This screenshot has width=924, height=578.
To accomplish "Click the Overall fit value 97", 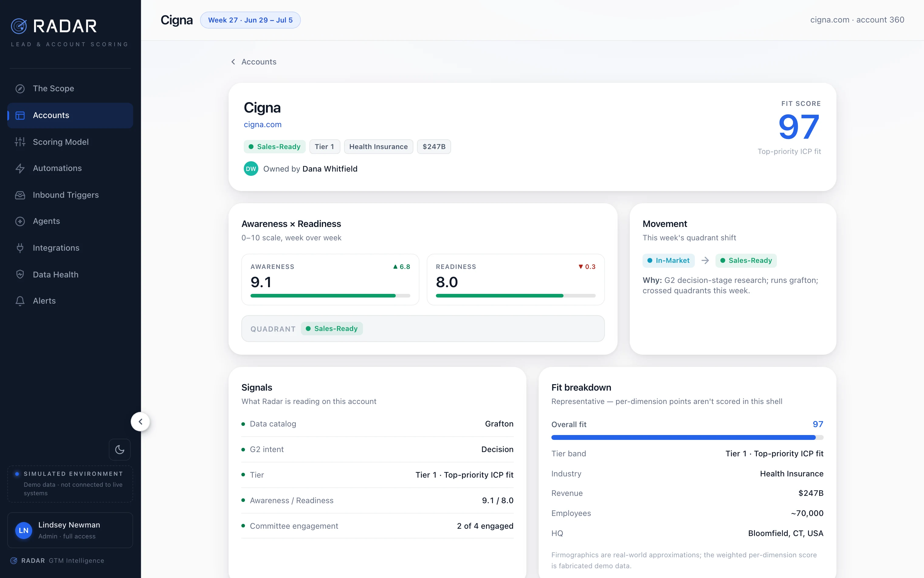I will 818,424.
